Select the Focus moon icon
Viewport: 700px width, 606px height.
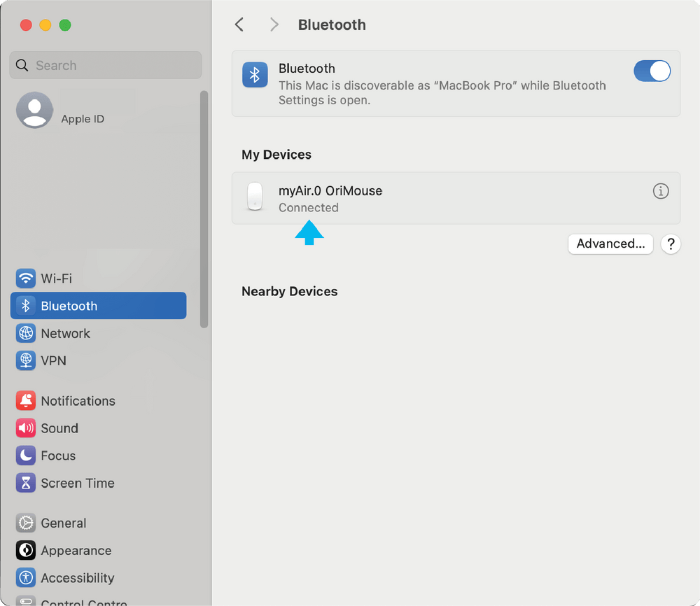pos(26,456)
